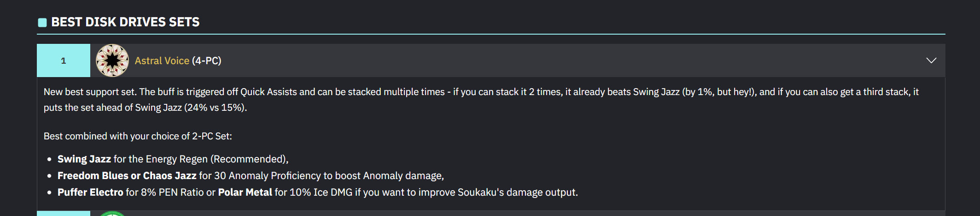Screen dimensions: 980x216
Task: Click the (4-PC) label after Astral Voice
Action: coord(207,60)
